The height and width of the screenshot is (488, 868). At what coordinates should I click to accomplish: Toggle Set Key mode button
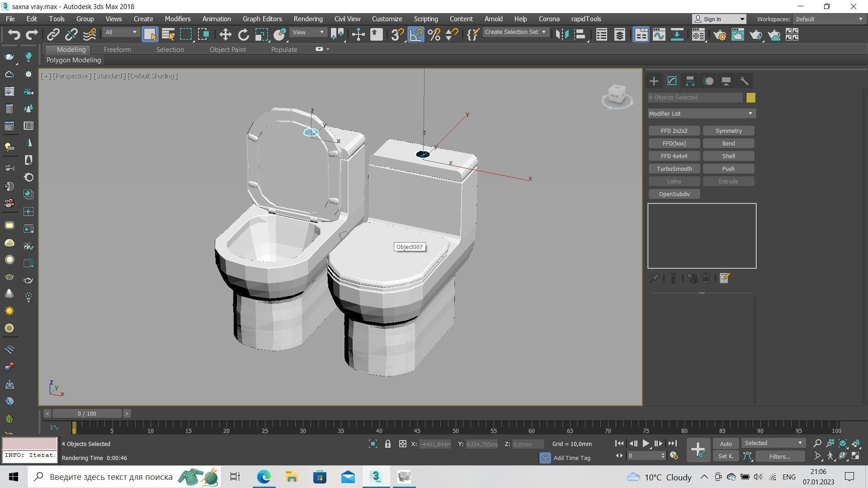tap(726, 456)
